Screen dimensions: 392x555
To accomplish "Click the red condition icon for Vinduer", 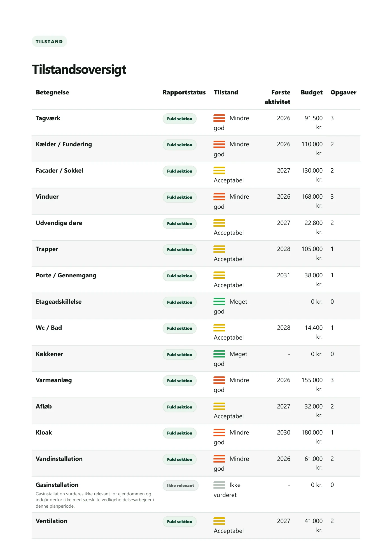I will click(x=219, y=196).
